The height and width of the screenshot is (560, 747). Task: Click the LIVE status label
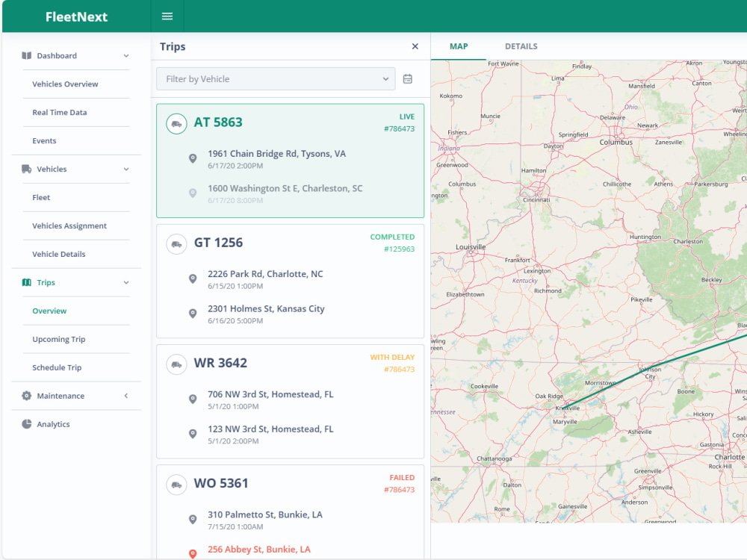[407, 116]
